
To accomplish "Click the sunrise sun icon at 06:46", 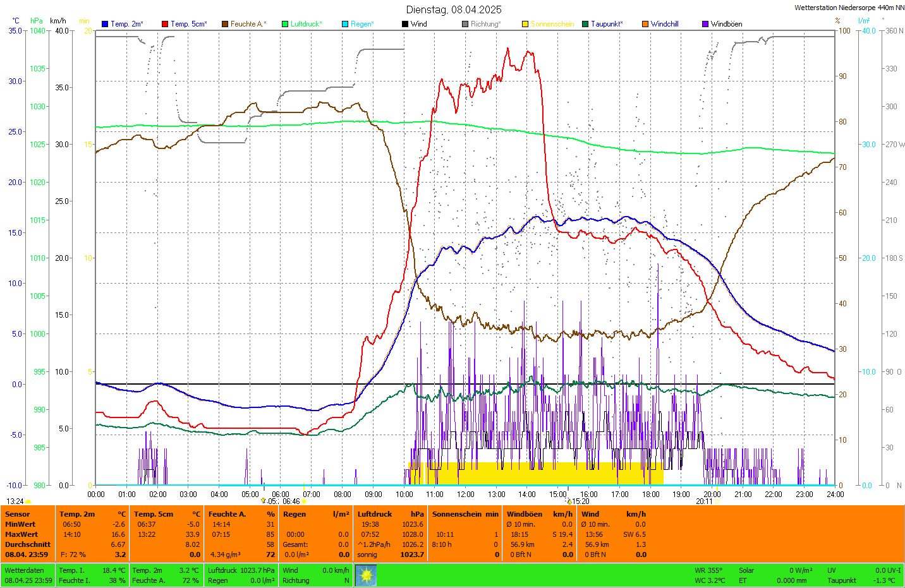I will click(304, 501).
